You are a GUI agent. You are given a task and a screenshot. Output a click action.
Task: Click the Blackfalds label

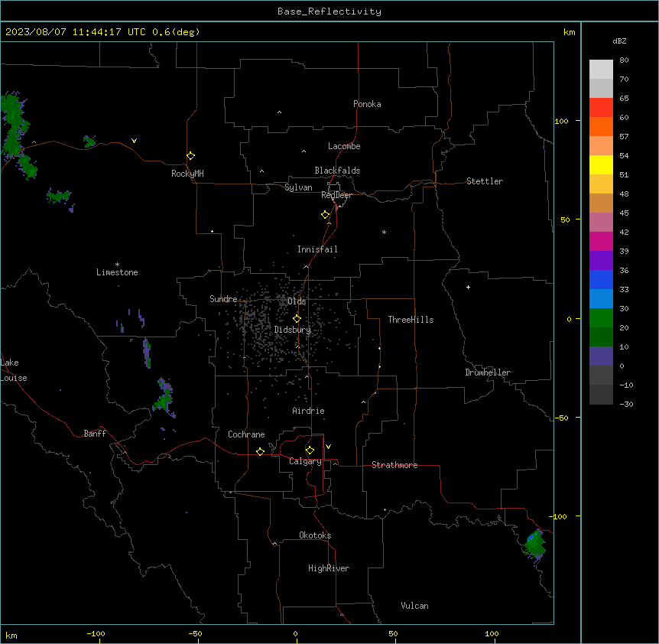337,171
